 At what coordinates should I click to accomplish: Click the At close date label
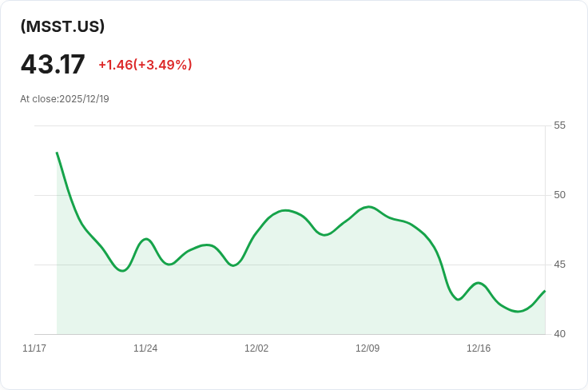(x=65, y=99)
